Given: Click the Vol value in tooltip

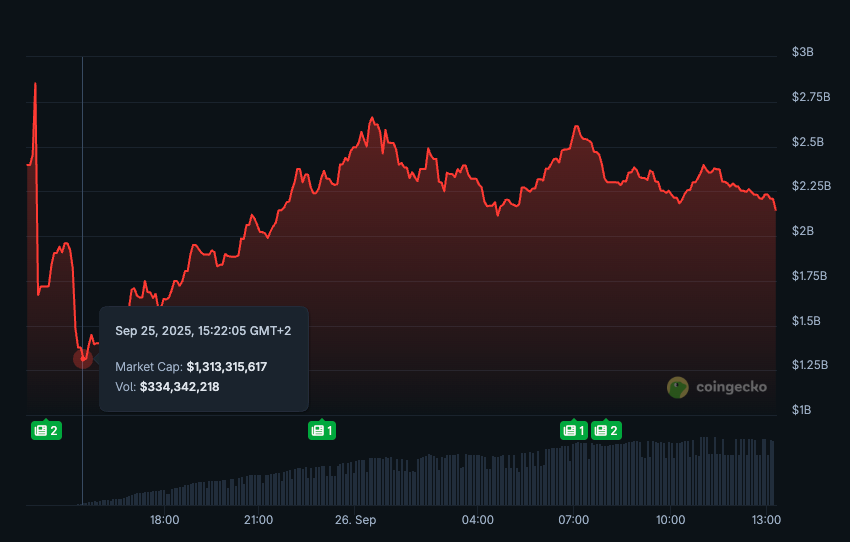Looking at the screenshot, I should click(179, 386).
